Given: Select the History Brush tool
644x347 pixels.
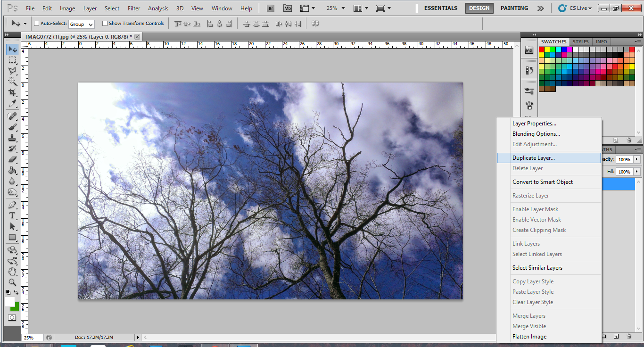Looking at the screenshot, I should pos(12,149).
